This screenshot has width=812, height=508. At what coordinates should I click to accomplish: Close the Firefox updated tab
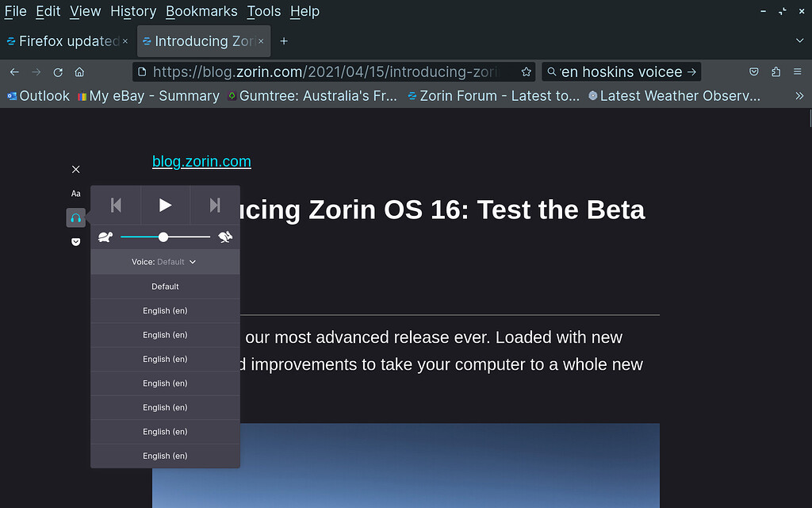[124, 41]
